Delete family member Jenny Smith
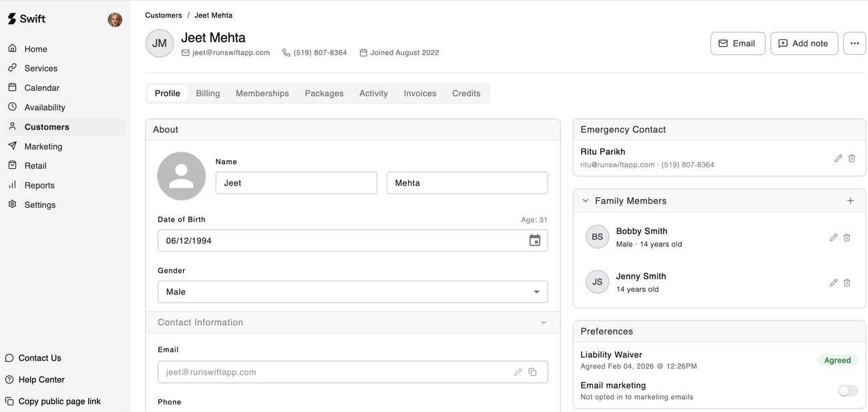The height and width of the screenshot is (412, 868). 847,282
